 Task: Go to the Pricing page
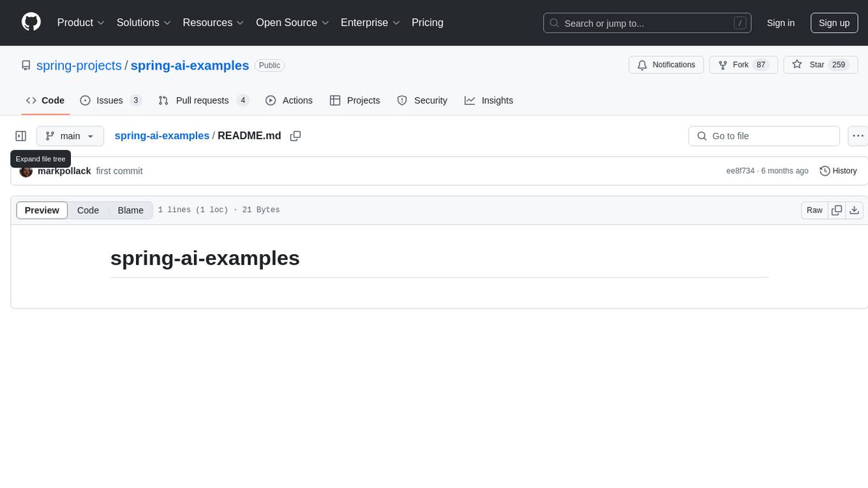click(428, 23)
